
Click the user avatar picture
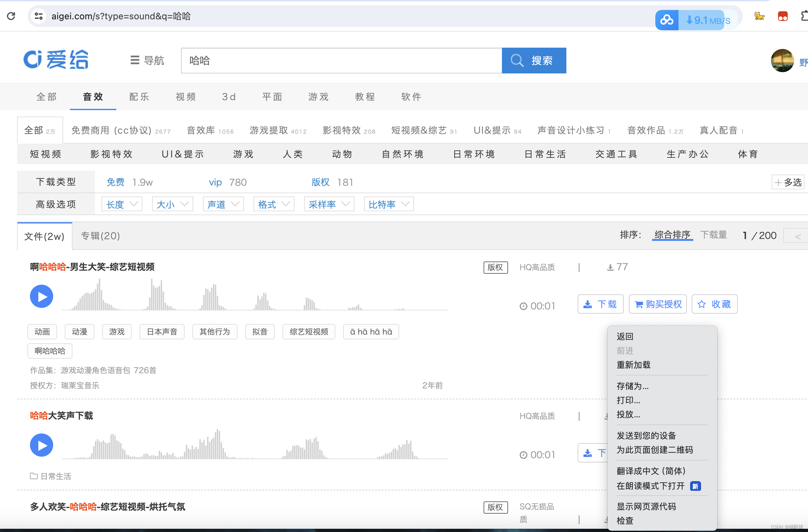[x=782, y=61]
